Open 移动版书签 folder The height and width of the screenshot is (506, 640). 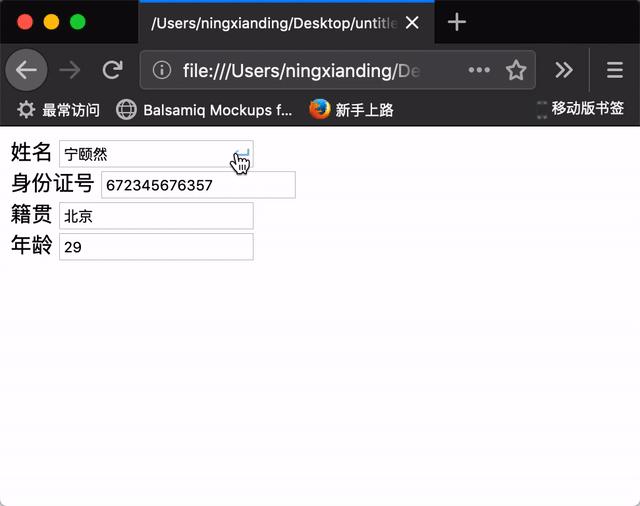580,109
